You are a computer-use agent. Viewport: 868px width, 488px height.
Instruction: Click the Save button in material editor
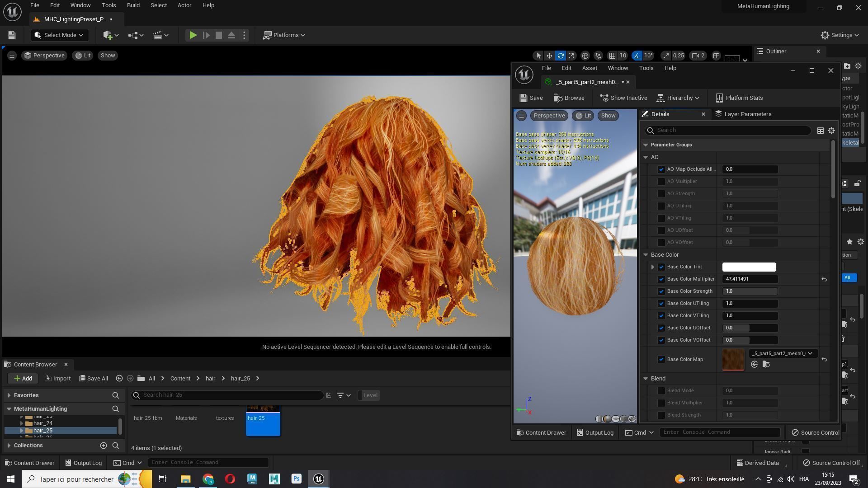[531, 98]
